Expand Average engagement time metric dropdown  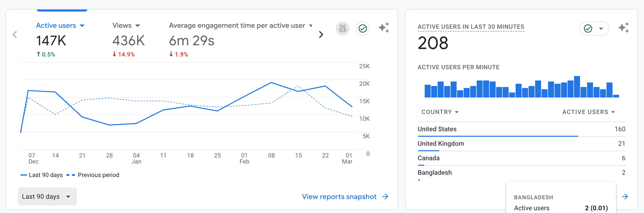click(311, 25)
